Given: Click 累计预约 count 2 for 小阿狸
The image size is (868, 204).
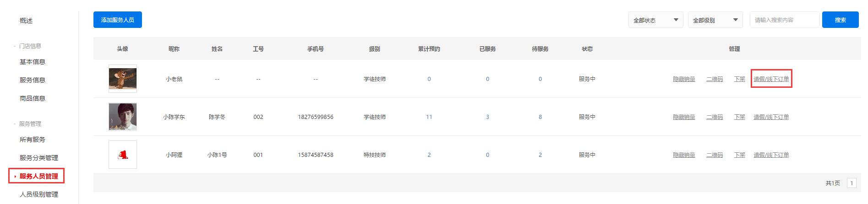Looking at the screenshot, I should tap(429, 155).
